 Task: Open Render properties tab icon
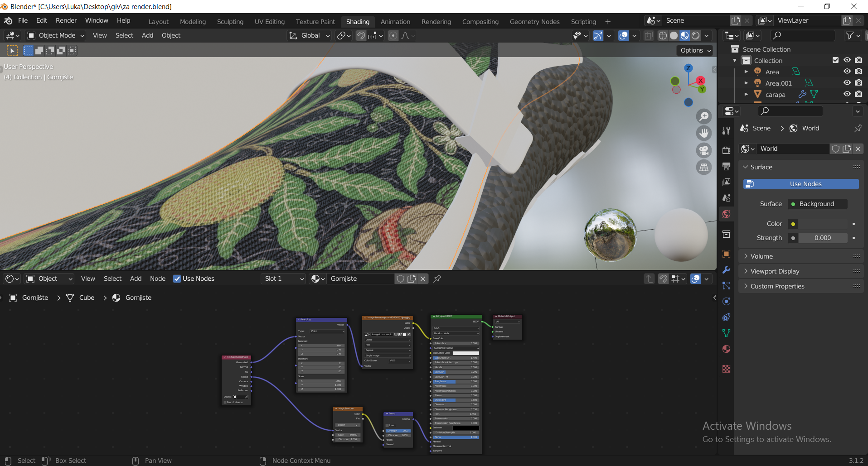726,150
